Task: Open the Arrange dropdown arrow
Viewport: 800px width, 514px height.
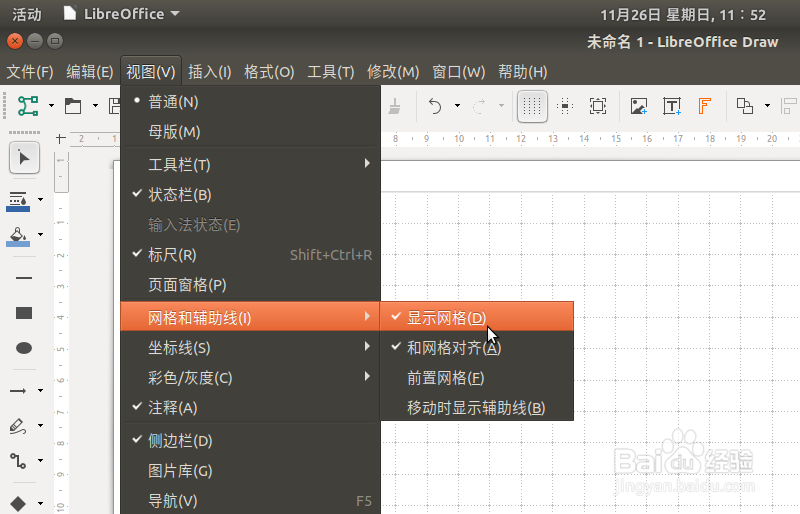Action: tap(767, 106)
